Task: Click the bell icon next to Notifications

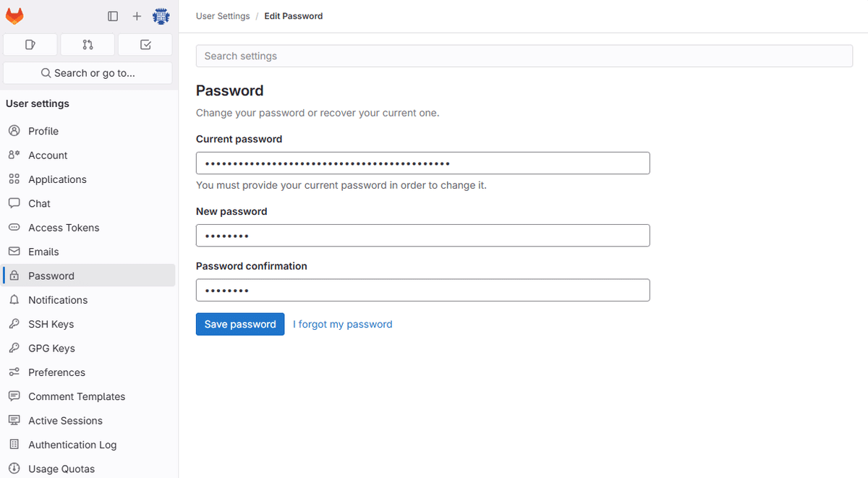Action: point(14,299)
